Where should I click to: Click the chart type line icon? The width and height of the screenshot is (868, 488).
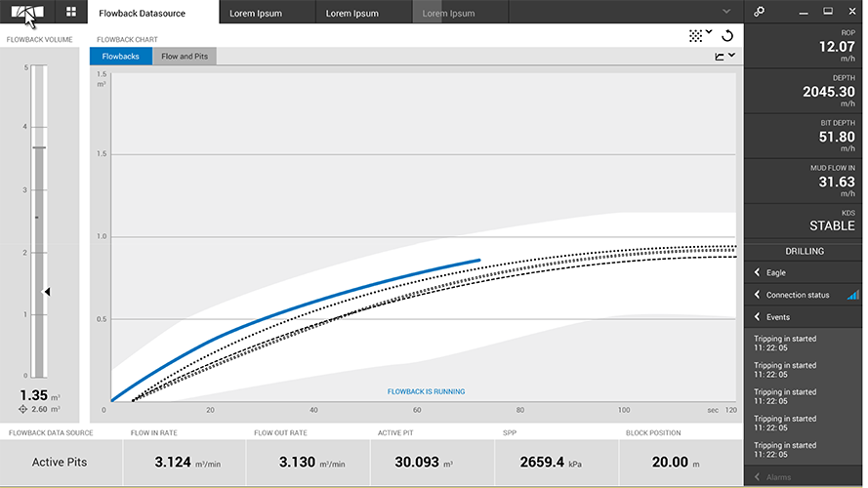coord(721,57)
